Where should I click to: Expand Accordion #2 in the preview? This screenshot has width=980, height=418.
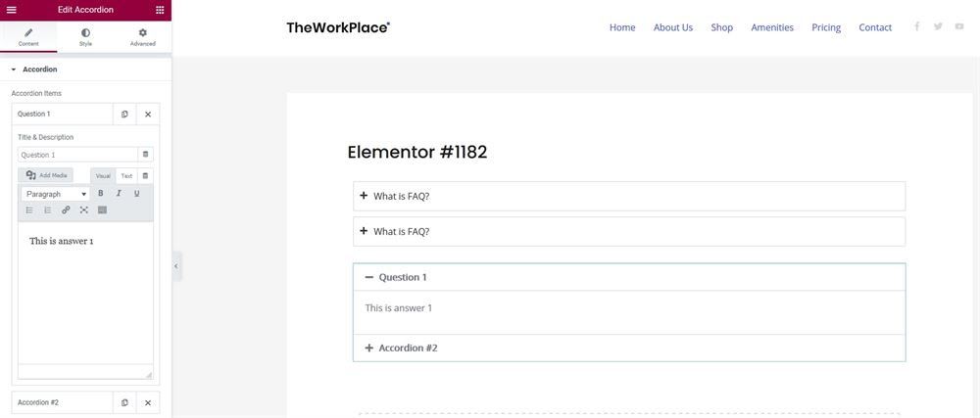click(629, 348)
